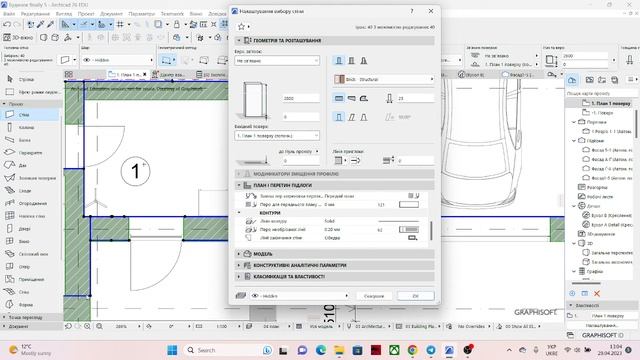640x360 pixels.
Task: Select the Дах roof tool
Action: click(x=22, y=165)
